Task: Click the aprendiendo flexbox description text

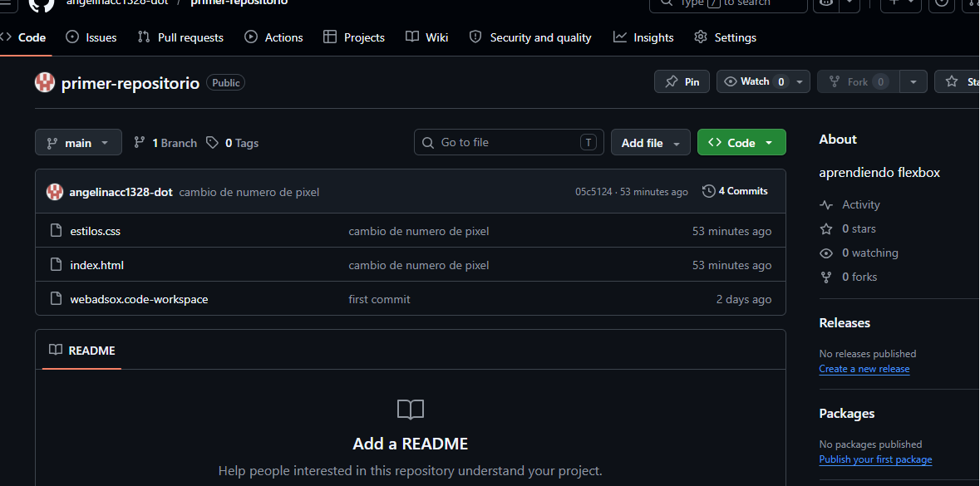Action: click(x=879, y=173)
